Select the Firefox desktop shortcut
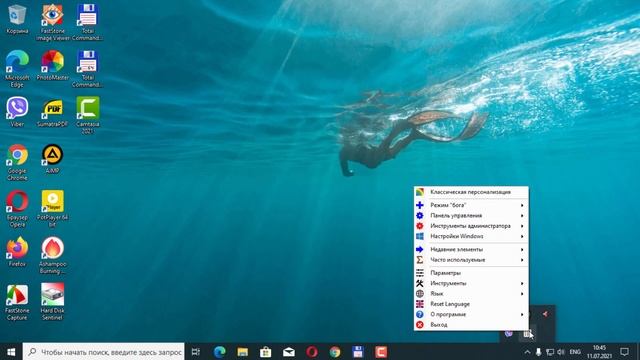The image size is (640, 360). (17, 252)
